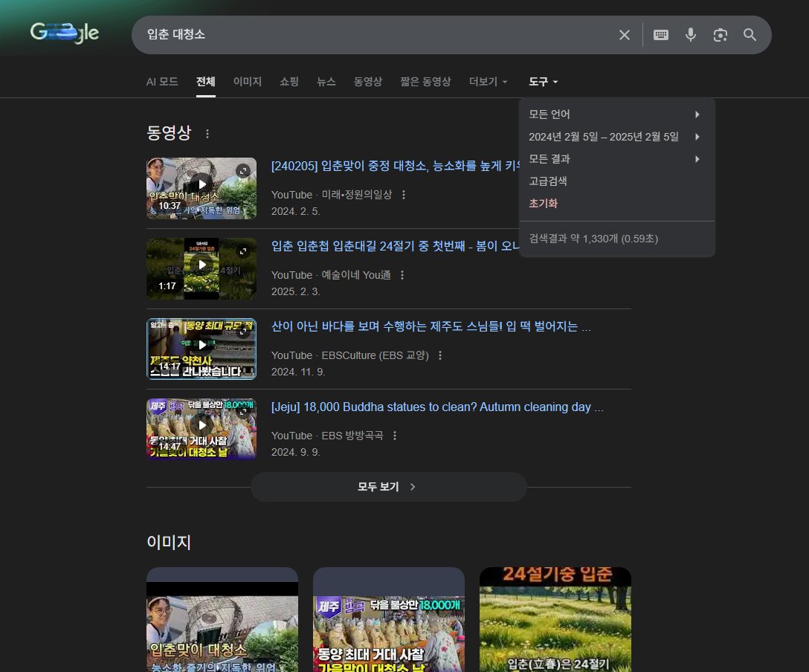Switch to the 이미지 tab
809x672 pixels.
click(247, 82)
